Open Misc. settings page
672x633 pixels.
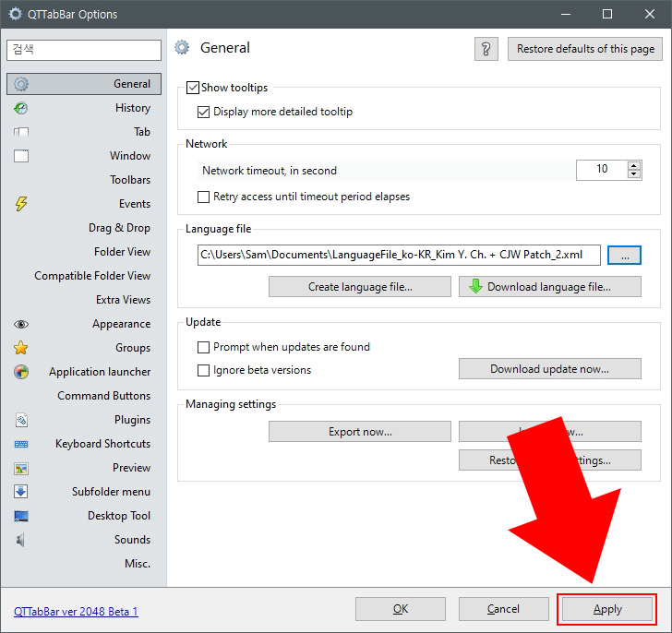coord(84,564)
